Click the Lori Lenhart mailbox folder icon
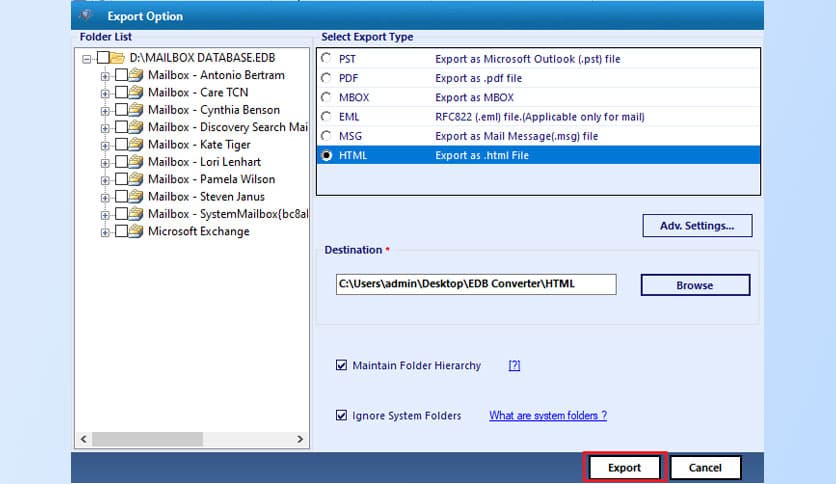 tap(136, 162)
